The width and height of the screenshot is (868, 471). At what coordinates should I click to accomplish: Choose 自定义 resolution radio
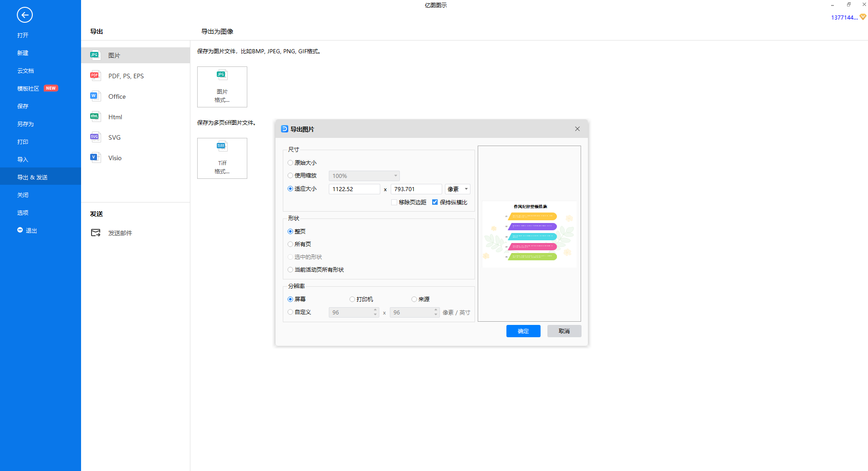pos(290,312)
